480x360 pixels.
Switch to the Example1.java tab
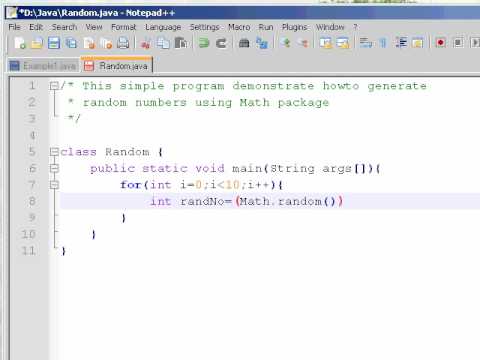[43, 66]
